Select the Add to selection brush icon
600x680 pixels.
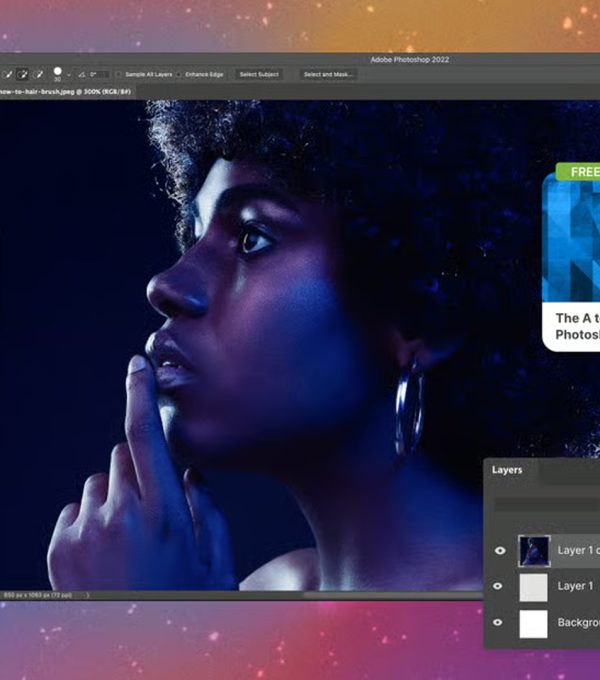click(x=22, y=75)
